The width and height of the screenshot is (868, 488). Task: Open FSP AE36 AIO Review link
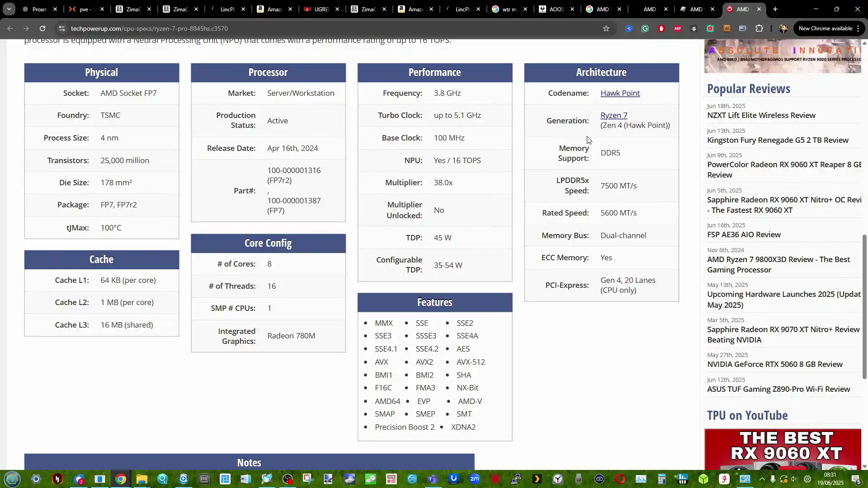(744, 235)
